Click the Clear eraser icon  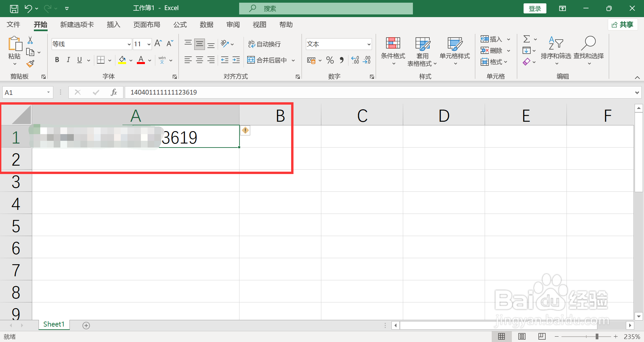coord(526,62)
